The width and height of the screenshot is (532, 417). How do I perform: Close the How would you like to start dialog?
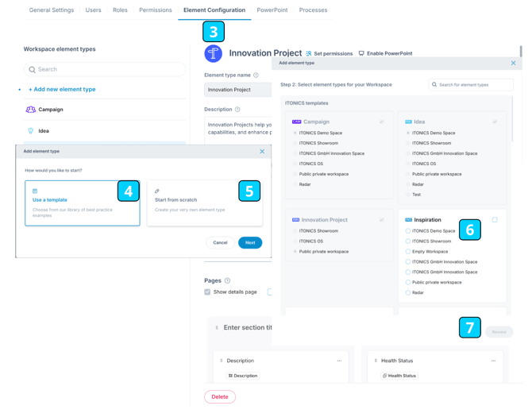point(262,152)
